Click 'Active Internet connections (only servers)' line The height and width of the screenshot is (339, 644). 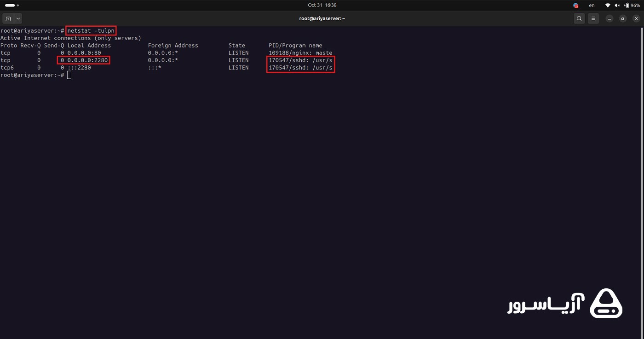[71, 38]
